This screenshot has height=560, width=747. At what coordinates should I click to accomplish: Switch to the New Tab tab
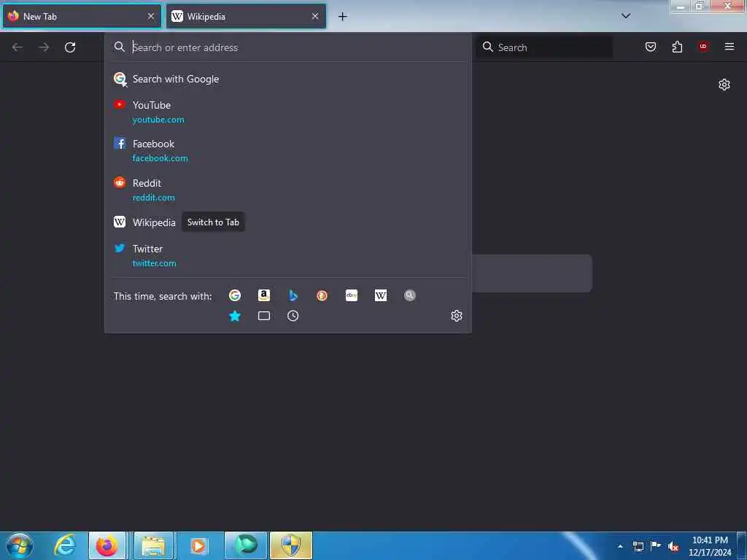pyautogui.click(x=82, y=16)
